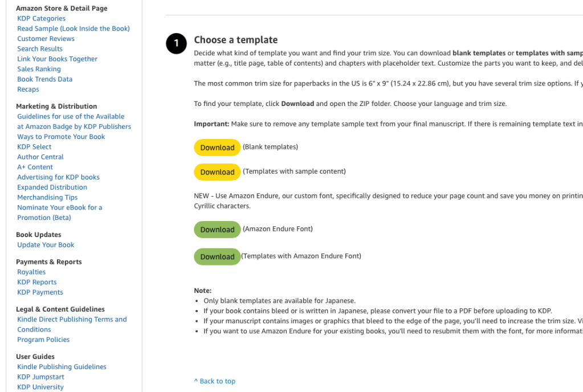Image resolution: width=583 pixels, height=392 pixels.
Task: Download the blank templates ZIP
Action: click(217, 148)
